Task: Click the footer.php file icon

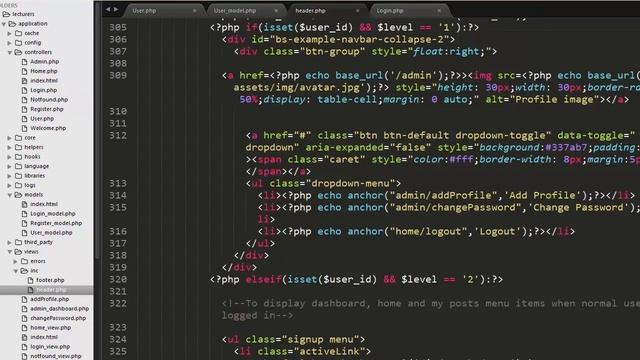Action: (x=30, y=280)
